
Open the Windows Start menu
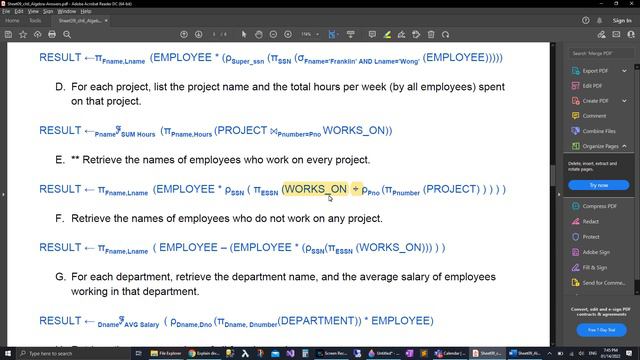8,353
